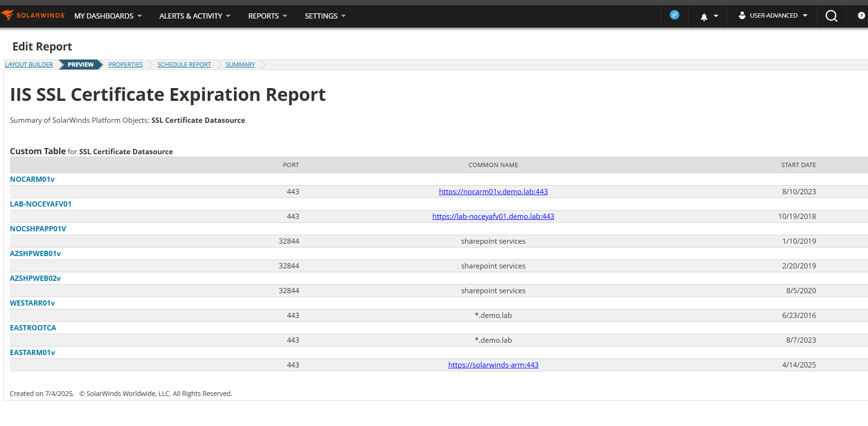
Task: Click the Custom Table section heading
Action: [x=38, y=151]
